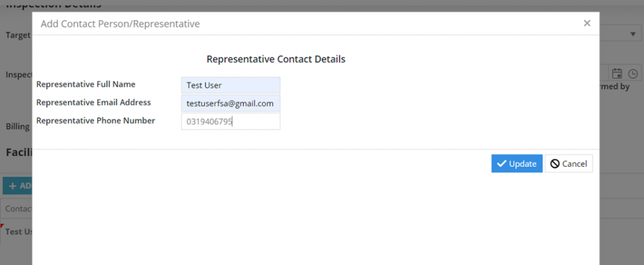The height and width of the screenshot is (265, 644).
Task: Expand the Target dropdown arrow
Action: [x=633, y=35]
